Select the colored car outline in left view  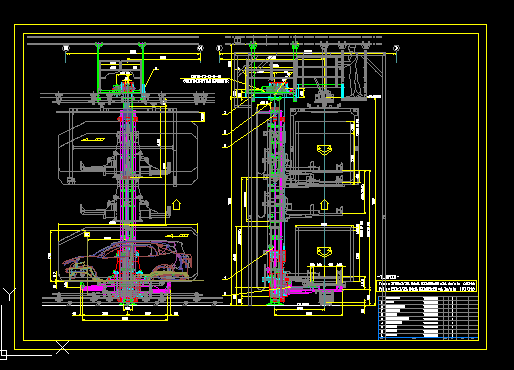(128, 261)
